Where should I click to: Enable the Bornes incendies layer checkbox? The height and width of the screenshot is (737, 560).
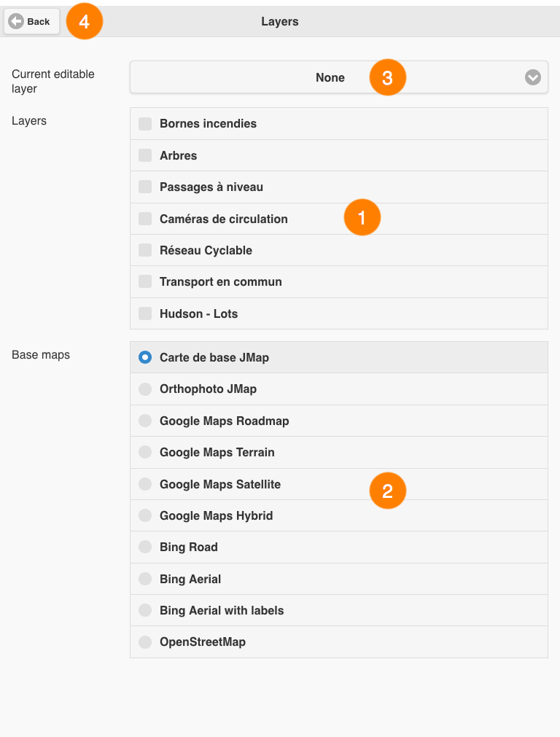click(x=145, y=124)
